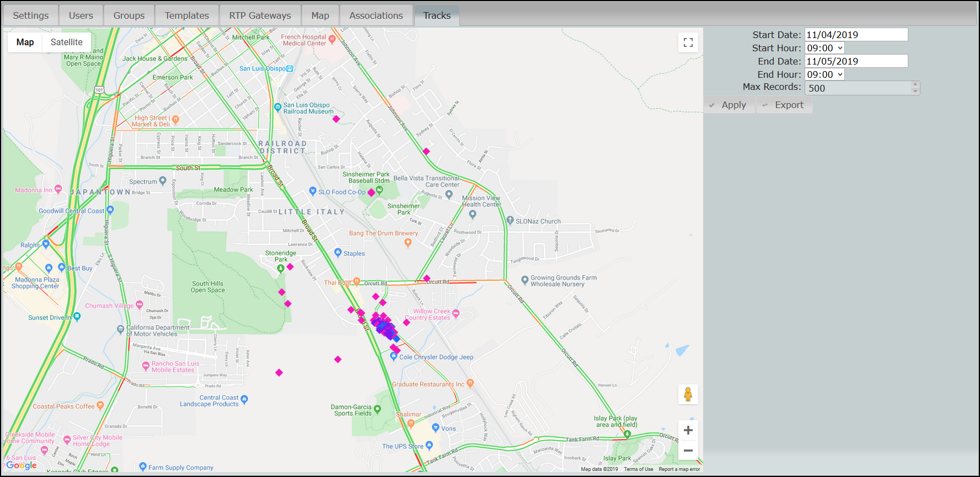Export the track records

[x=784, y=105]
